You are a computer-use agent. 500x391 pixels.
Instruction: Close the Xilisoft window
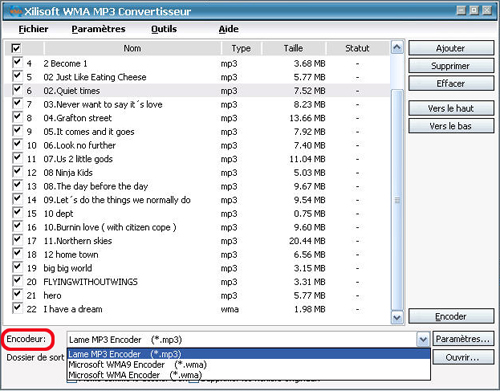487,10
